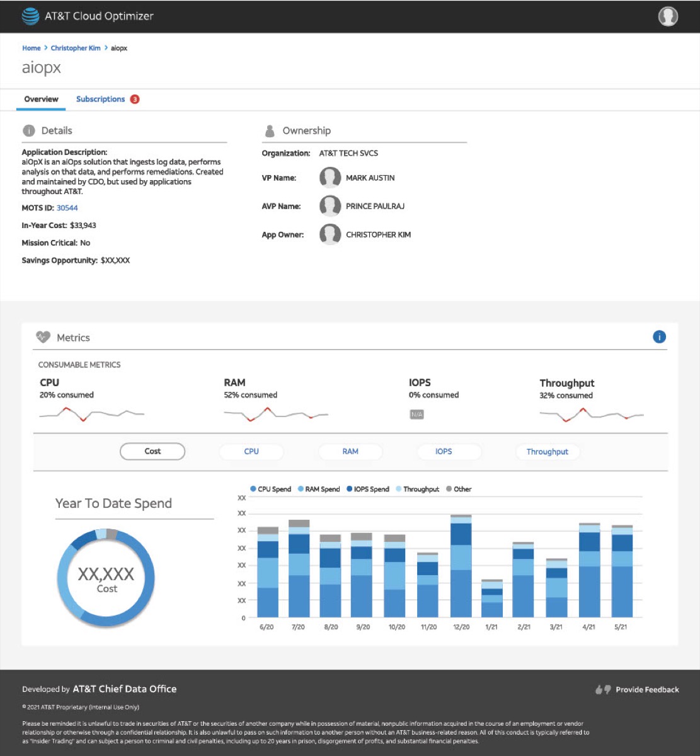The height and width of the screenshot is (756, 700).
Task: Click Christopher Kim's avatar in Ownership
Action: pyautogui.click(x=330, y=234)
